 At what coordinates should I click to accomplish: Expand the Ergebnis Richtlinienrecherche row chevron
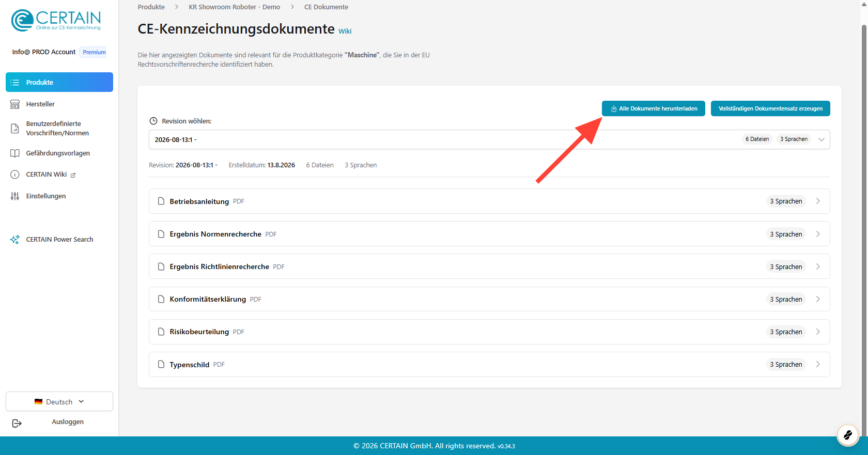[818, 266]
